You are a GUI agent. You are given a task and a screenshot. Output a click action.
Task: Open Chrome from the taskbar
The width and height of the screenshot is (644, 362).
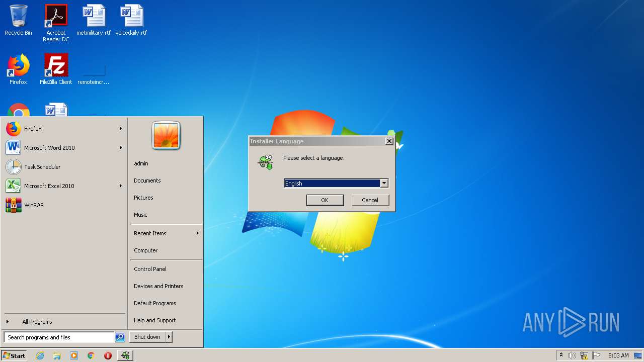91,355
